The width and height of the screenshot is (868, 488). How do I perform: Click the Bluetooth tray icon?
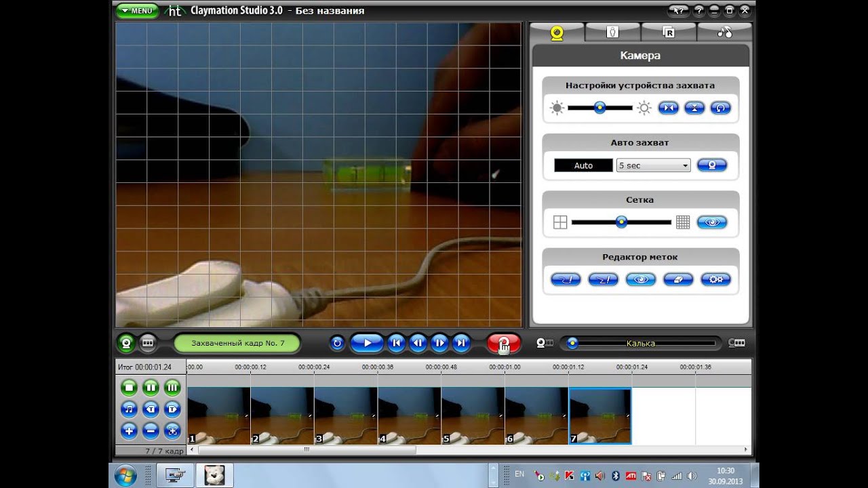pos(616,476)
